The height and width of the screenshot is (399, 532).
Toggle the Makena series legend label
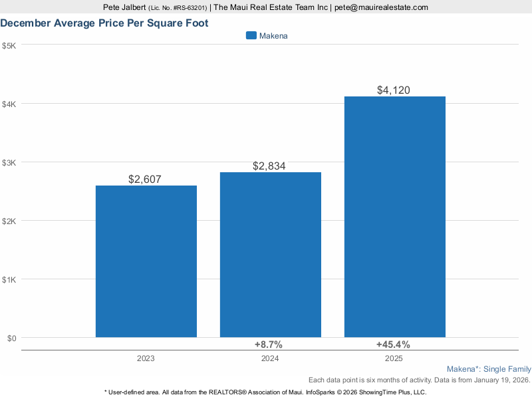pyautogui.click(x=273, y=36)
